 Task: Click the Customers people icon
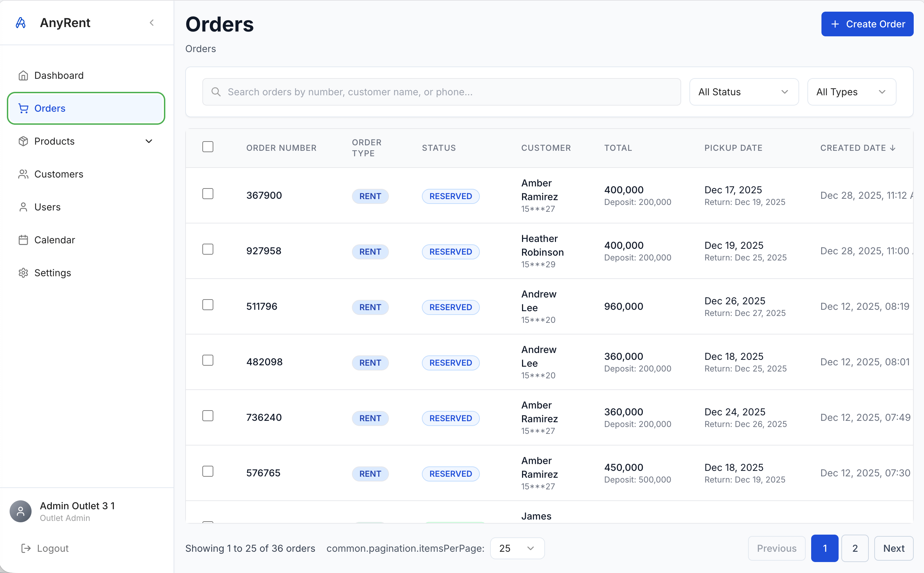pyautogui.click(x=23, y=174)
